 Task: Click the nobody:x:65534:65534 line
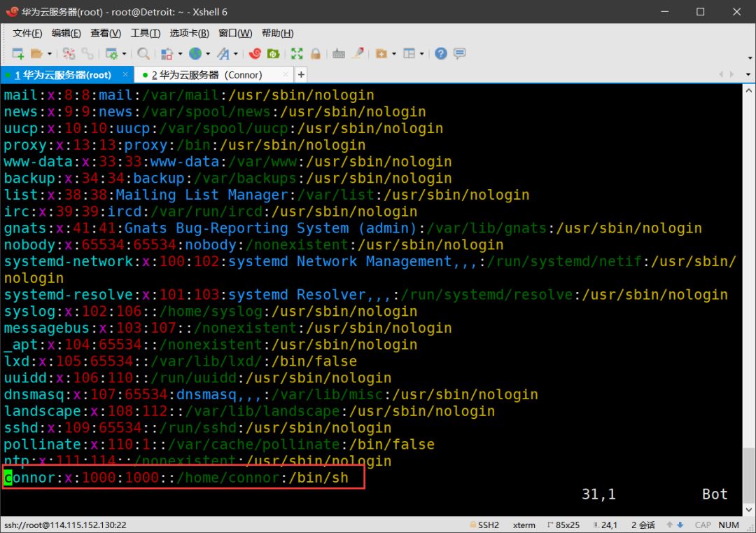(x=253, y=244)
